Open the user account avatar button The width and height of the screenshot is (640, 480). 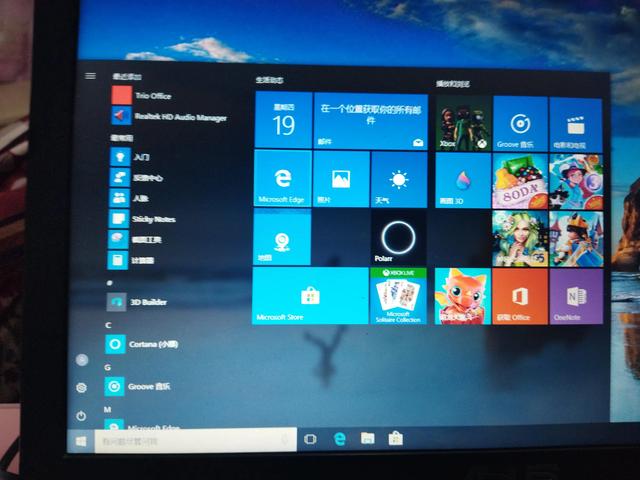(82, 360)
